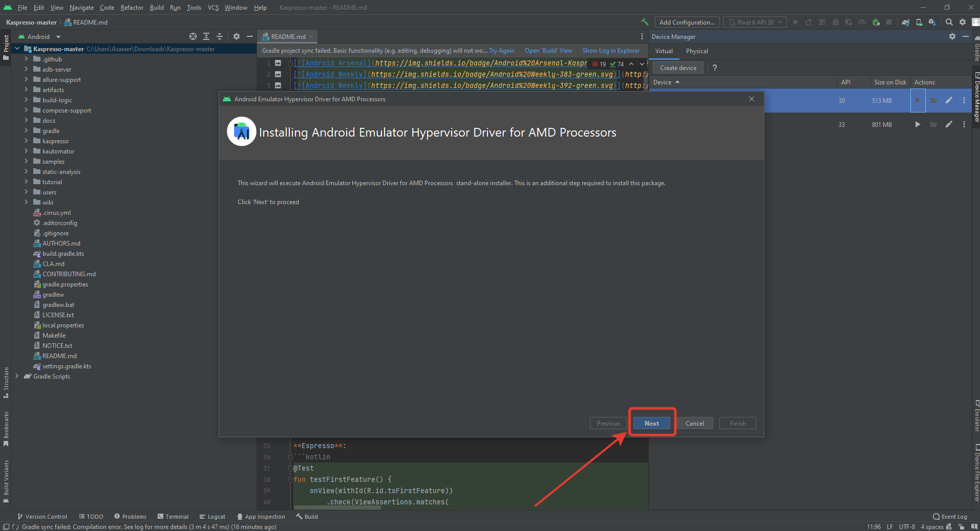Edit the API 33 device with pencil icon
This screenshot has width=980, height=531.
[x=949, y=124]
